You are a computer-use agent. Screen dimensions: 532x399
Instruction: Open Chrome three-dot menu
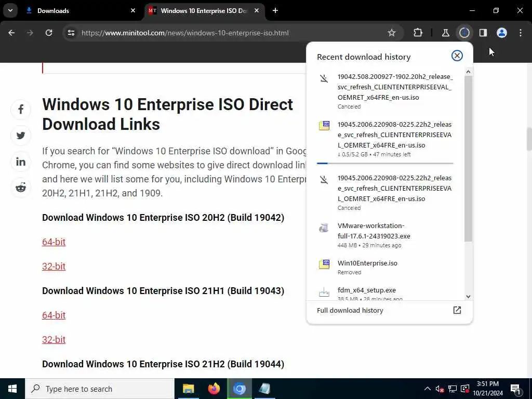[x=521, y=33]
